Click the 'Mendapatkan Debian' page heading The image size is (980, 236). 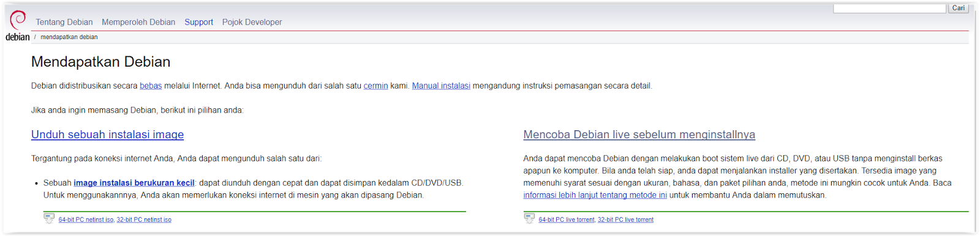pos(101,62)
